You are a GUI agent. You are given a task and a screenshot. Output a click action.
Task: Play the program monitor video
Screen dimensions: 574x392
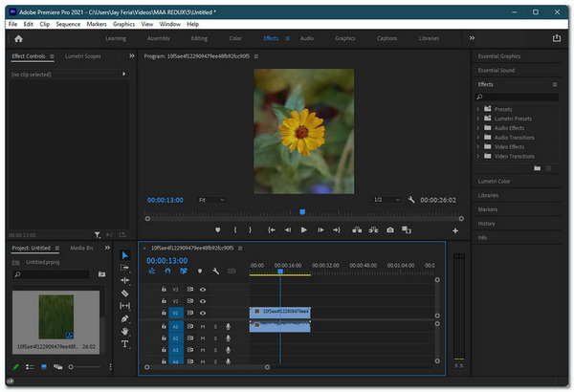pos(304,229)
